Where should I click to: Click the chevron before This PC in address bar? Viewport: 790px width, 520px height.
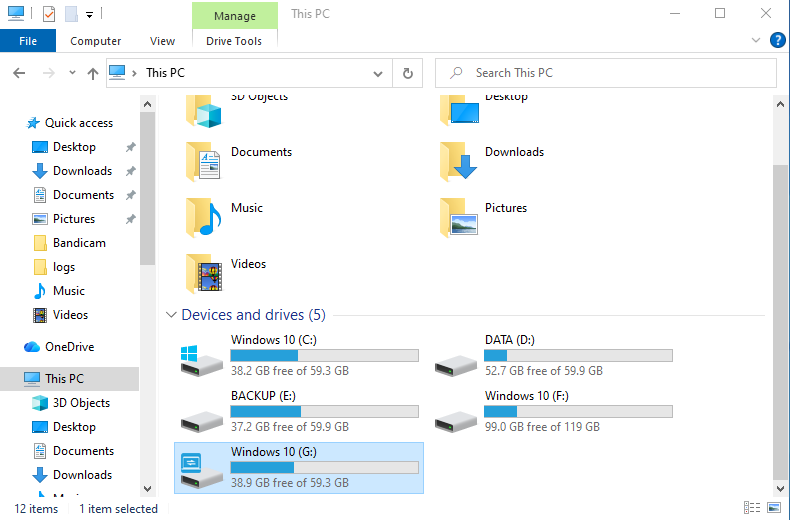click(135, 73)
